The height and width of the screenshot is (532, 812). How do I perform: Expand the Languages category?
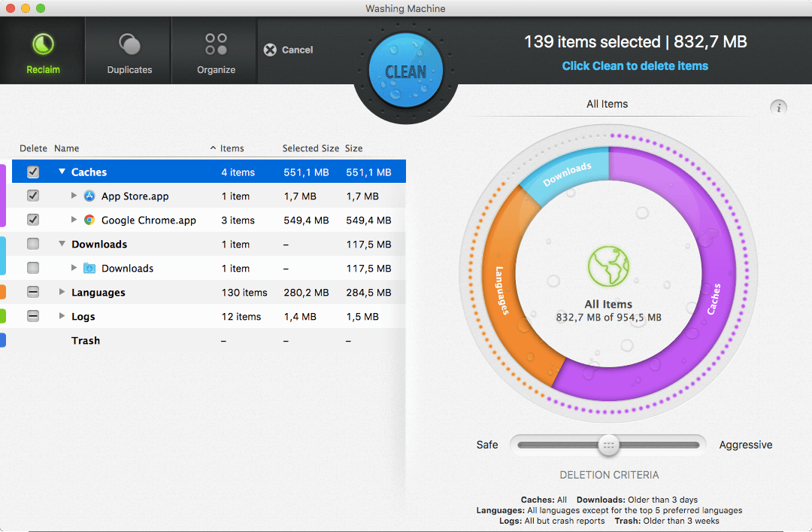61,292
